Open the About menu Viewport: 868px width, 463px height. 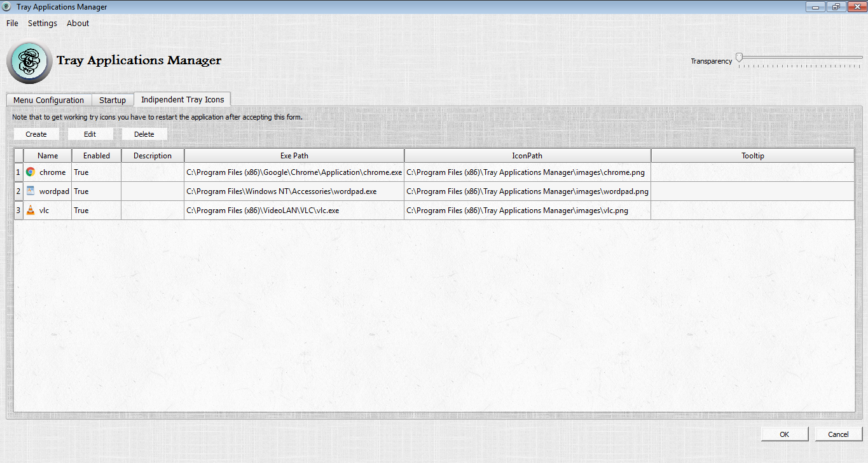pyautogui.click(x=78, y=23)
